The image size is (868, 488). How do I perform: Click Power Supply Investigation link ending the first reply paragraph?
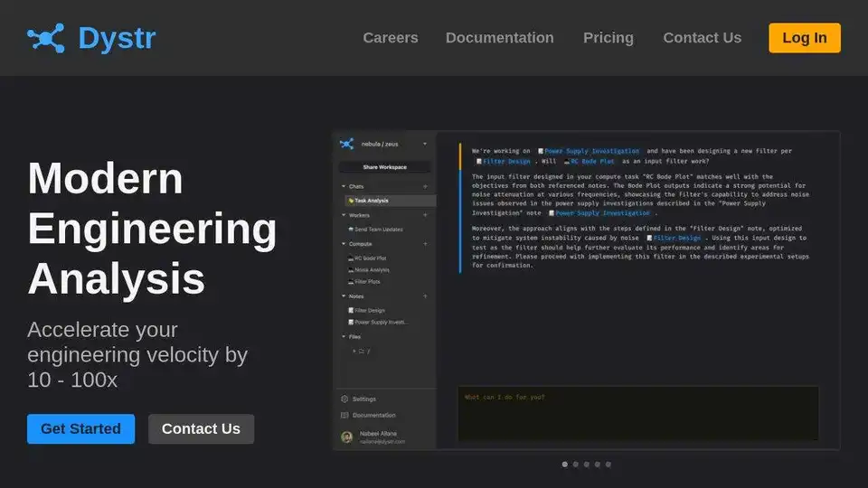[x=599, y=213]
